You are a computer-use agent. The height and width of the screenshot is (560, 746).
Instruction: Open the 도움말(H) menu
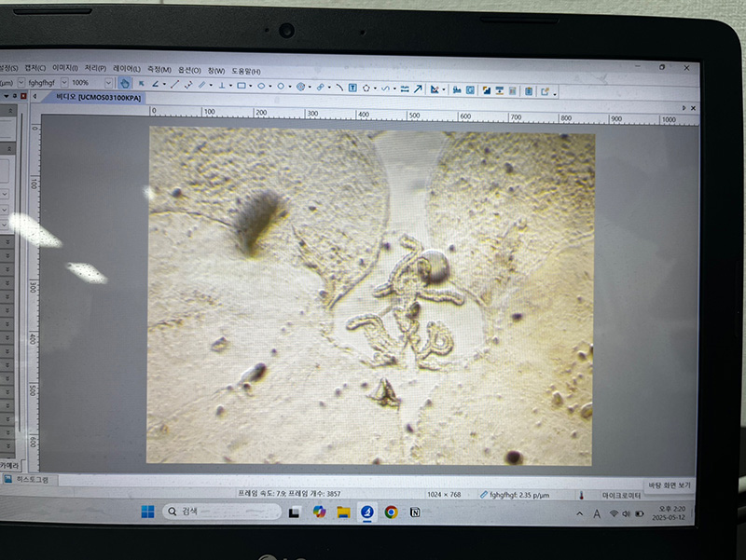[246, 71]
